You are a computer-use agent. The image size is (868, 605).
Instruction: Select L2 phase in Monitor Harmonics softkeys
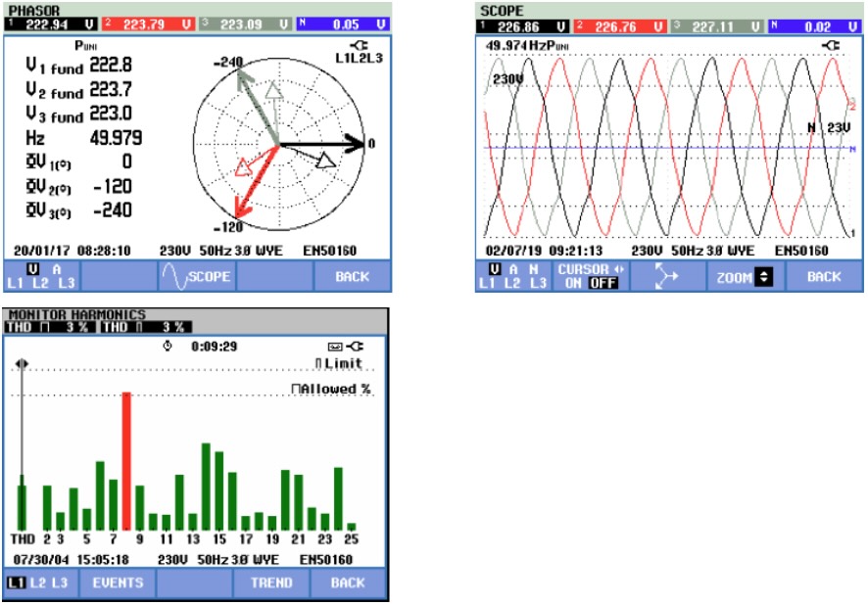point(38,582)
